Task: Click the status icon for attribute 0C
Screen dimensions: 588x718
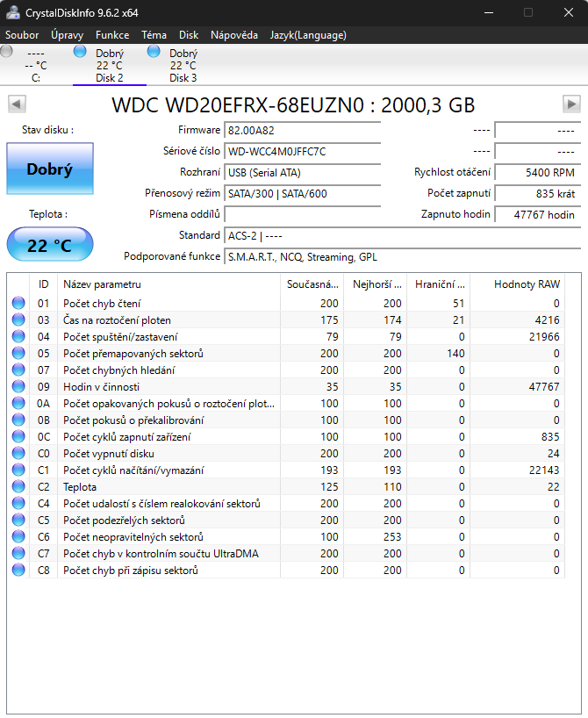Action: (x=18, y=436)
